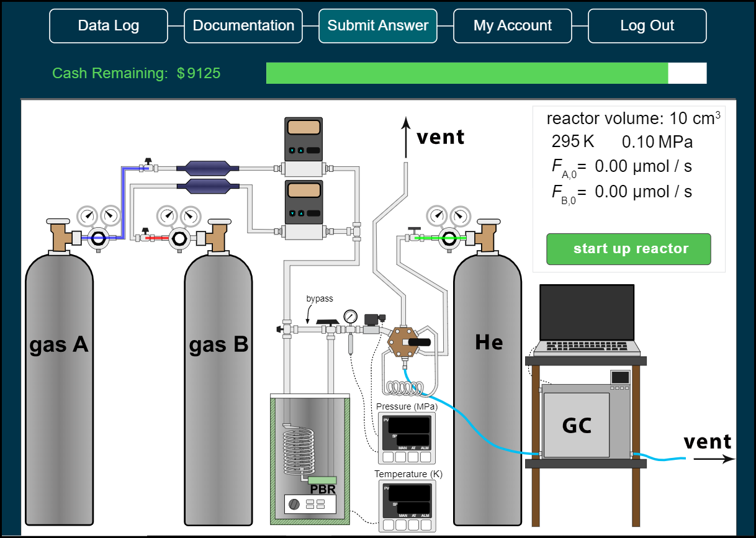The width and height of the screenshot is (756, 538).
Task: Open the Submit Answer page
Action: point(377,25)
